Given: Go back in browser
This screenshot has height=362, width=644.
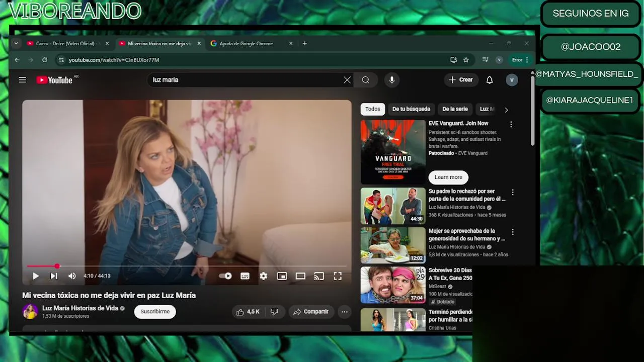Looking at the screenshot, I should click(x=17, y=60).
